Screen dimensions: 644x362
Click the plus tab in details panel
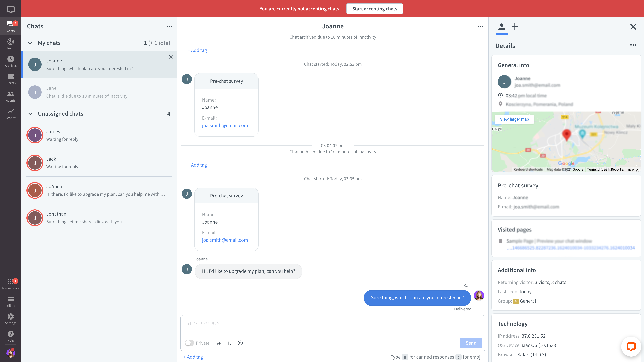tap(515, 27)
